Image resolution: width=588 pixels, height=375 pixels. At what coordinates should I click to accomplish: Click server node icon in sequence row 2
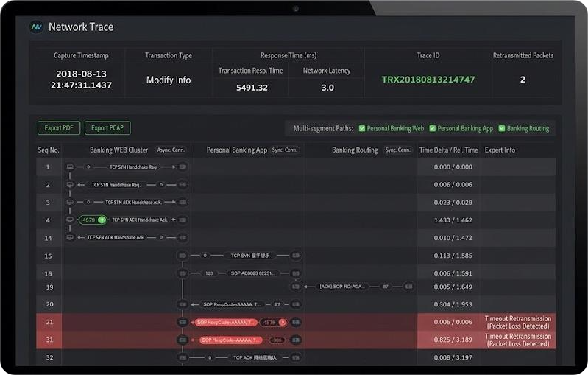click(x=183, y=185)
